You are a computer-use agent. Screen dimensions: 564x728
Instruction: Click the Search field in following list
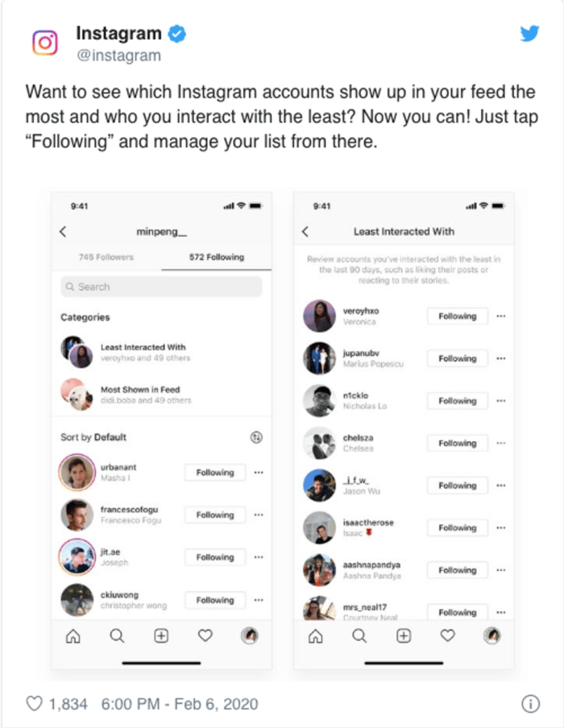[x=161, y=287]
